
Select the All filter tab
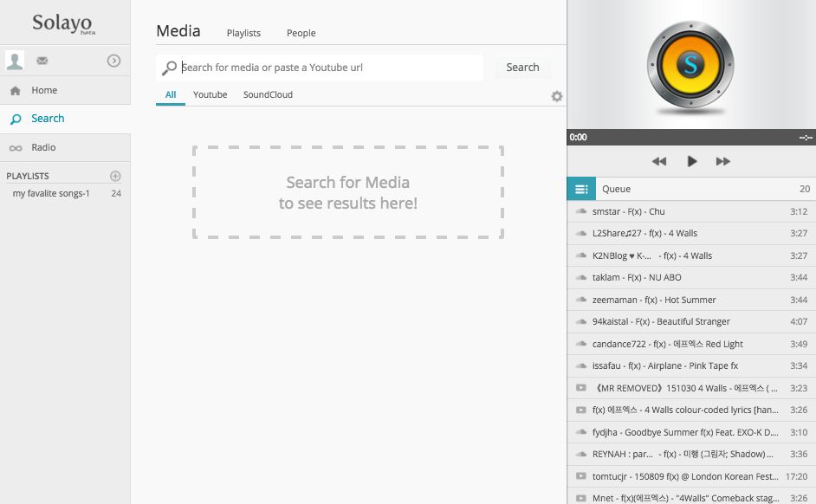click(171, 94)
